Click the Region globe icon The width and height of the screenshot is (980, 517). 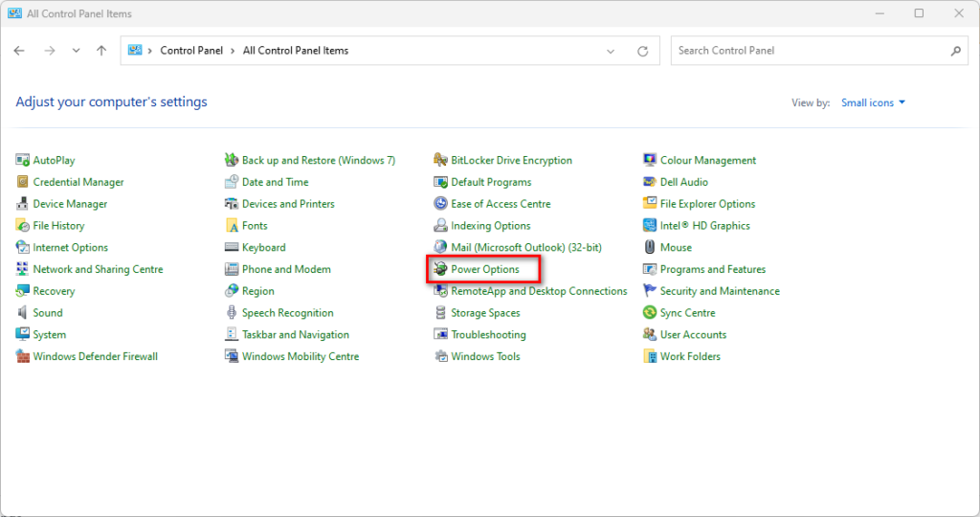click(232, 291)
